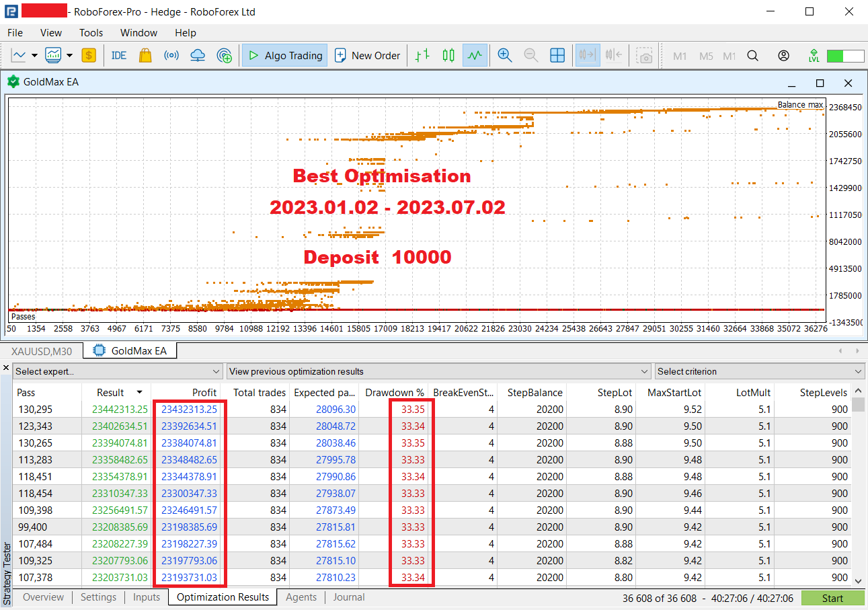Screen dimensions: 868x610
Task: Open the View menu
Action: point(51,32)
